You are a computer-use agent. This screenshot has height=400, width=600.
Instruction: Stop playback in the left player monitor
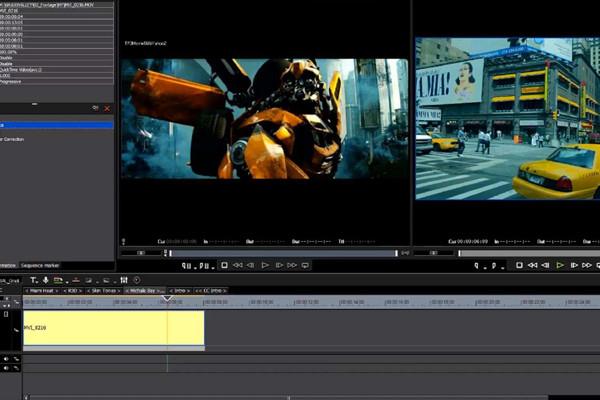(225, 265)
